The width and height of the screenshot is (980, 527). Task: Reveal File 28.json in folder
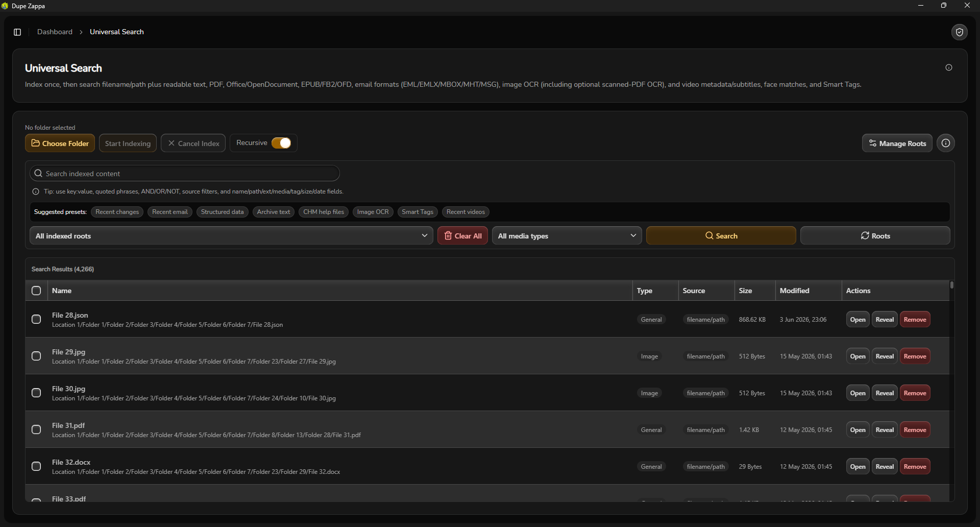tap(885, 320)
